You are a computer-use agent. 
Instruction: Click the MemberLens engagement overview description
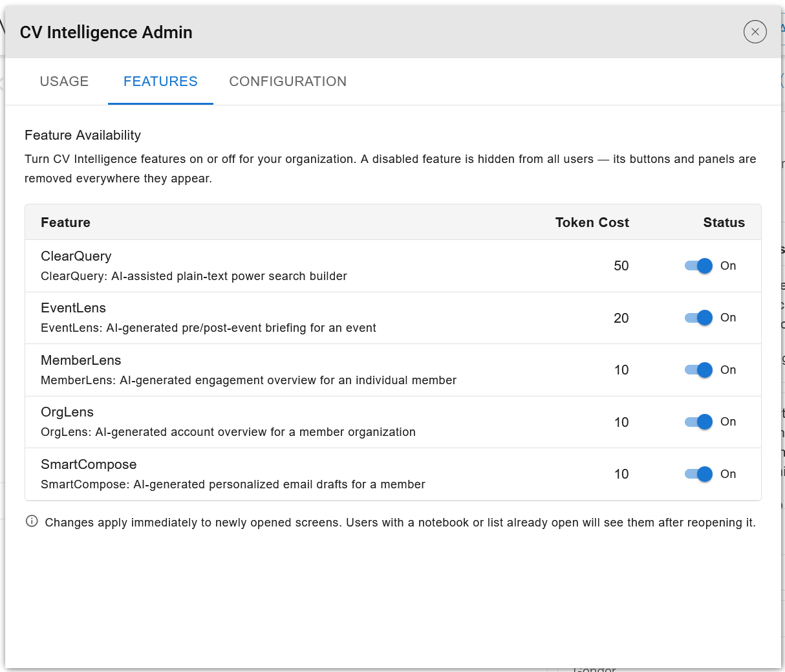coord(248,380)
